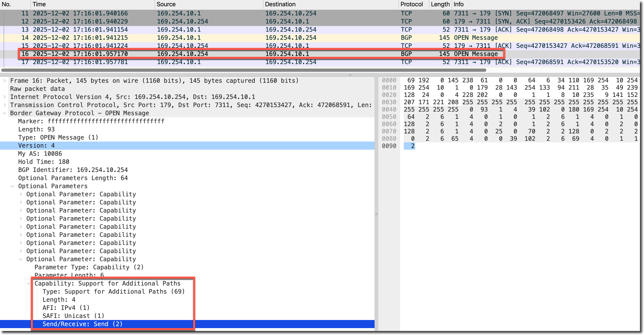644x335 pixels.
Task: Click hex offset 0040 row in bytes pane
Action: point(389,110)
